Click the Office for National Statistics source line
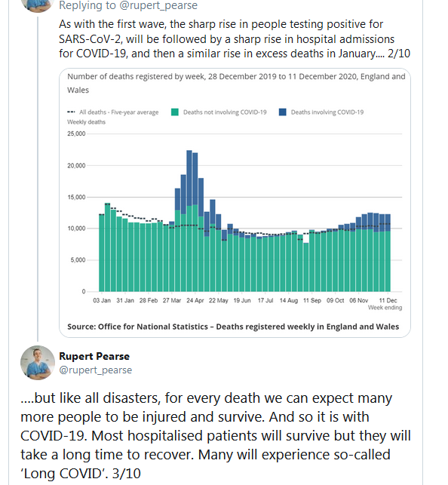Viewport: 448px width, 485px height. tap(233, 327)
